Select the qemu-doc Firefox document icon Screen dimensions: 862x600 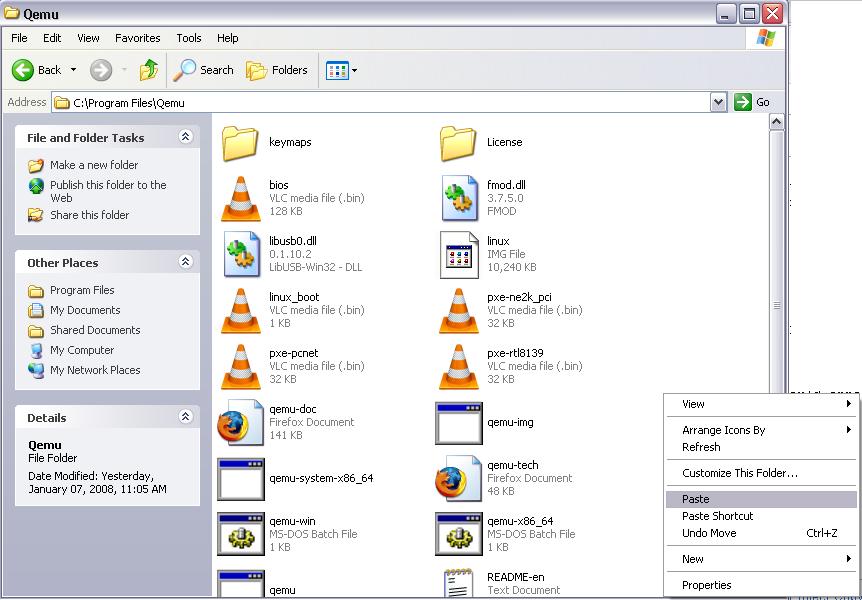(240, 423)
